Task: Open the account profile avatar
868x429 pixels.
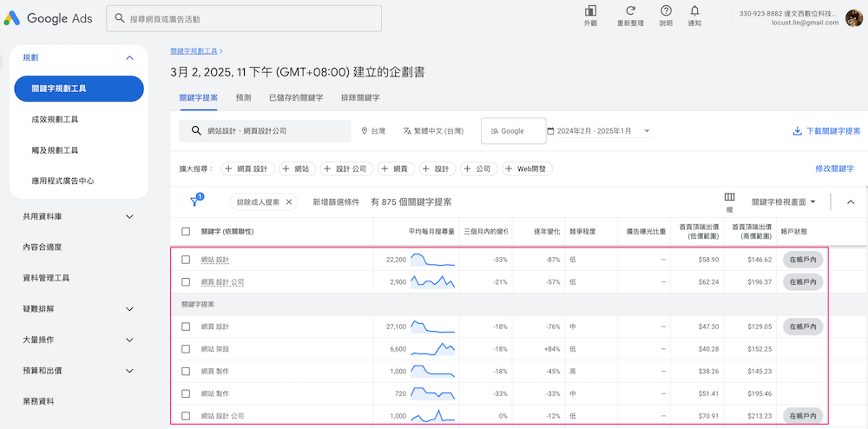Action: click(854, 17)
